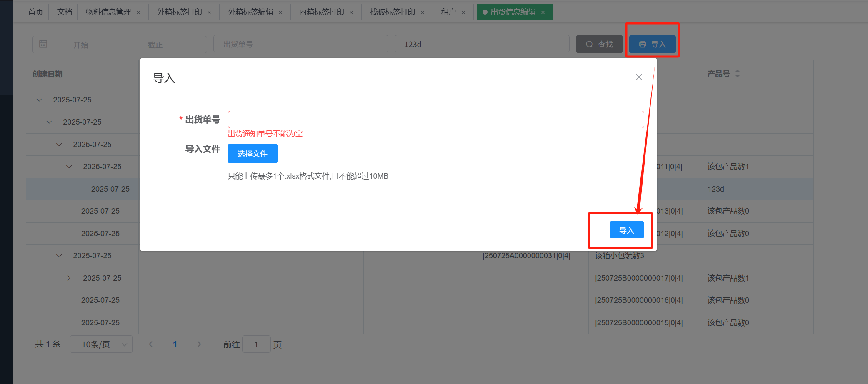Open the 10条/页 page size dropdown
The height and width of the screenshot is (384, 868).
pyautogui.click(x=101, y=344)
